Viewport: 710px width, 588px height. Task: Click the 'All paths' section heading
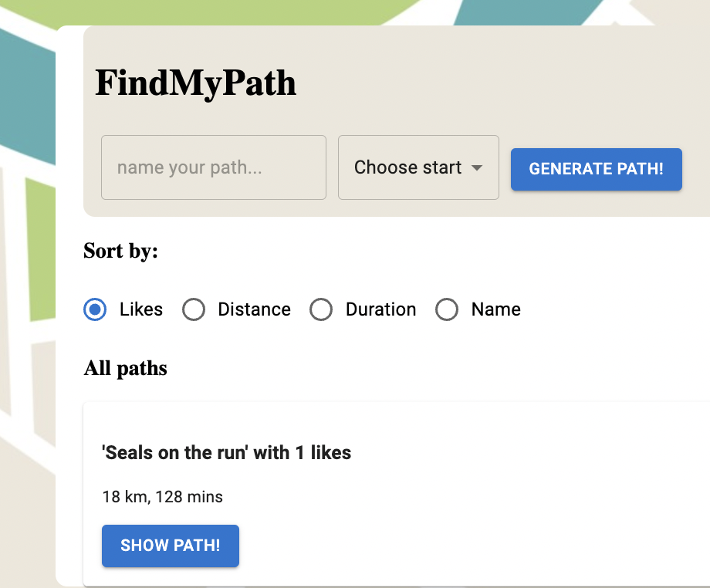125,368
